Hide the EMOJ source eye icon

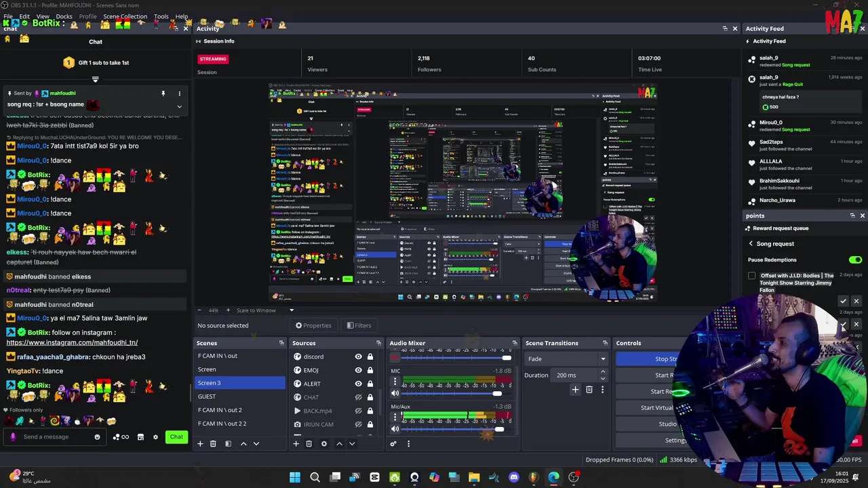pos(358,370)
